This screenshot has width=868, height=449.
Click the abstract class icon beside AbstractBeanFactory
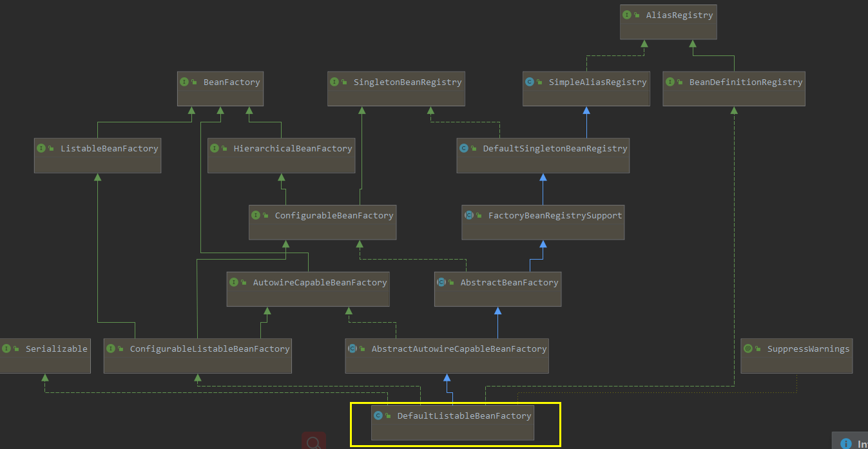click(x=441, y=282)
